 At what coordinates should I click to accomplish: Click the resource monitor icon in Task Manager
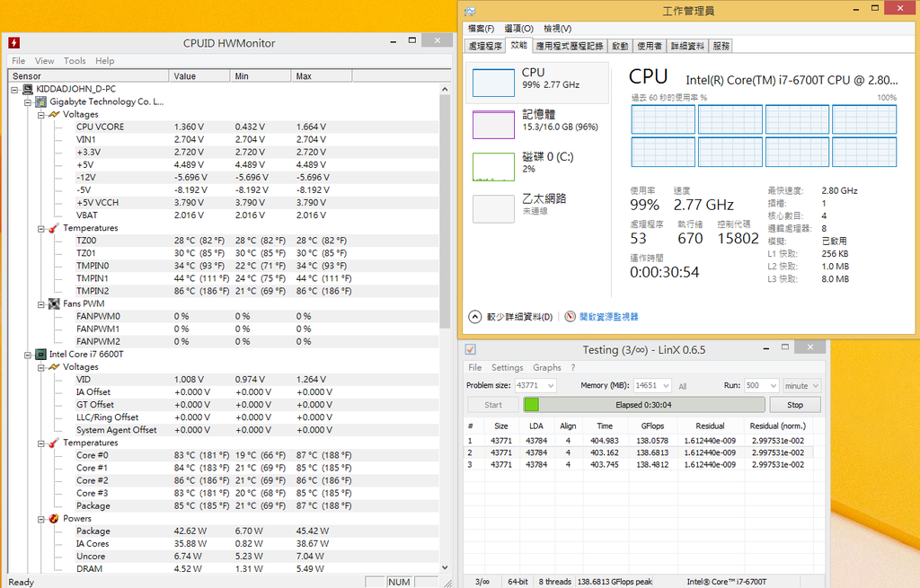click(570, 317)
